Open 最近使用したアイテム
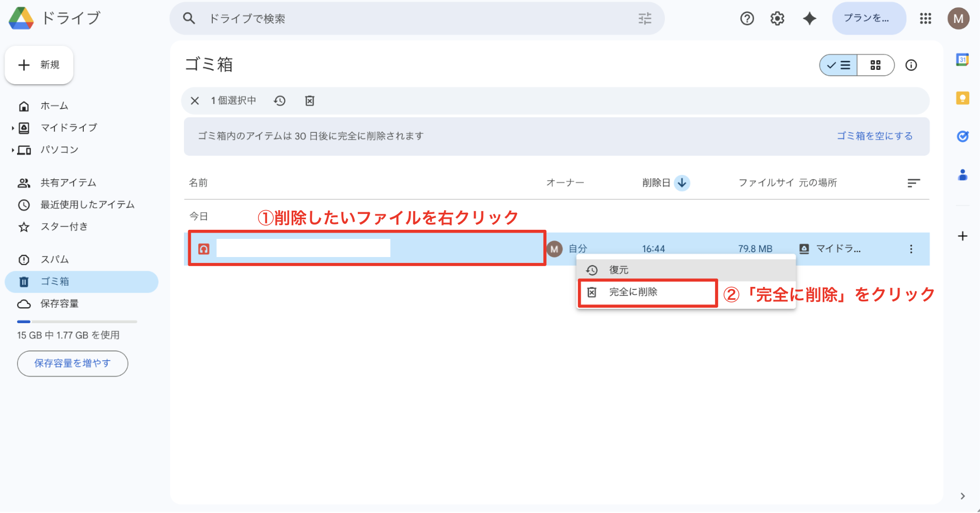Image resolution: width=980 pixels, height=513 pixels. [x=87, y=205]
